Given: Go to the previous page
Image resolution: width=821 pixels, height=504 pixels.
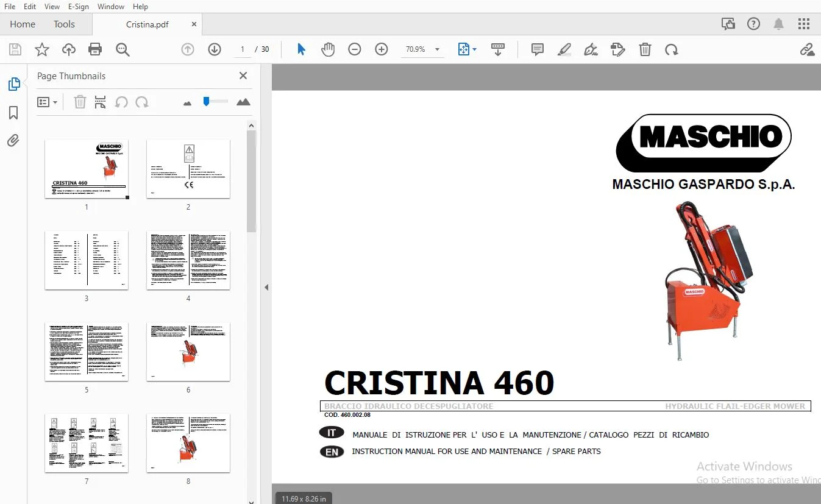Looking at the screenshot, I should point(188,49).
